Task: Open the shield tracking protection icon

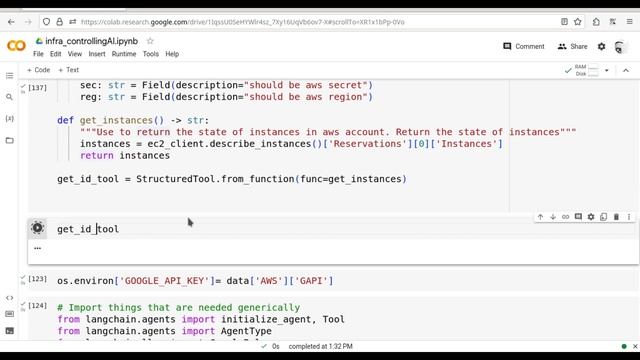Action: (47, 22)
